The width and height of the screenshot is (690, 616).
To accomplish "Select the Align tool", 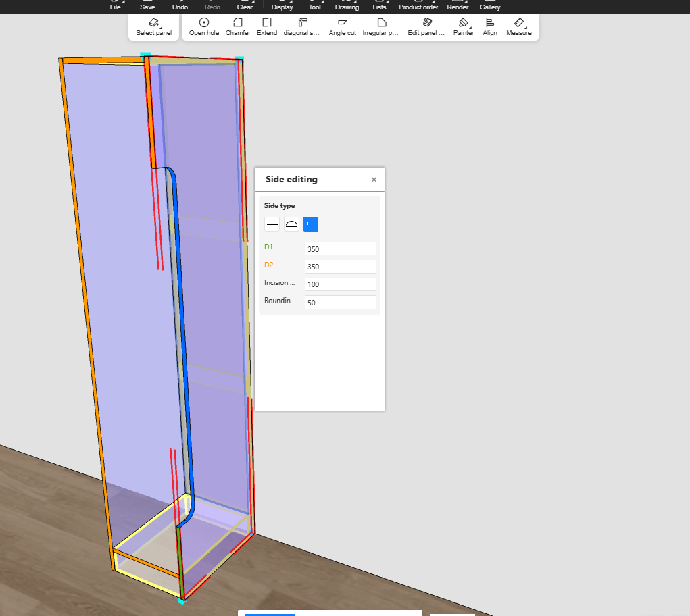I will pyautogui.click(x=490, y=27).
